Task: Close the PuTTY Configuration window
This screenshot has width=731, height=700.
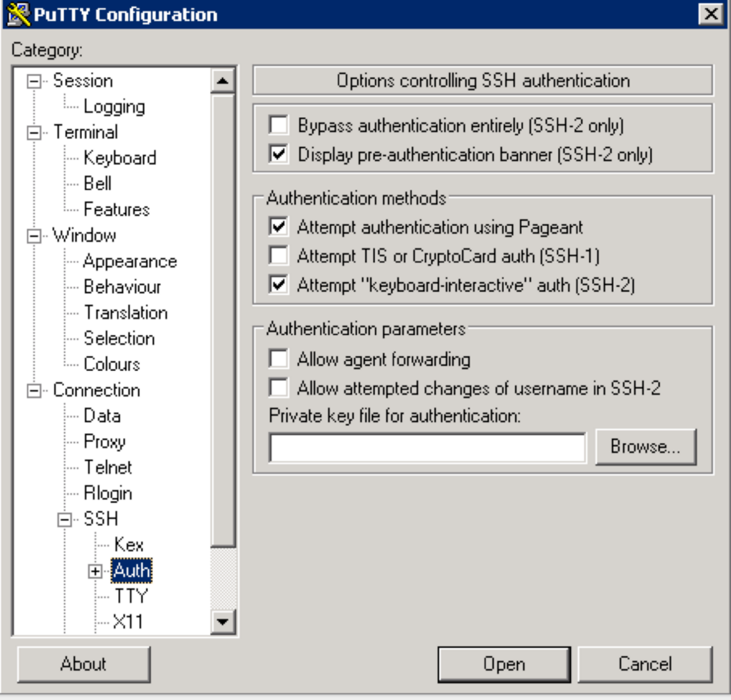Action: [711, 14]
